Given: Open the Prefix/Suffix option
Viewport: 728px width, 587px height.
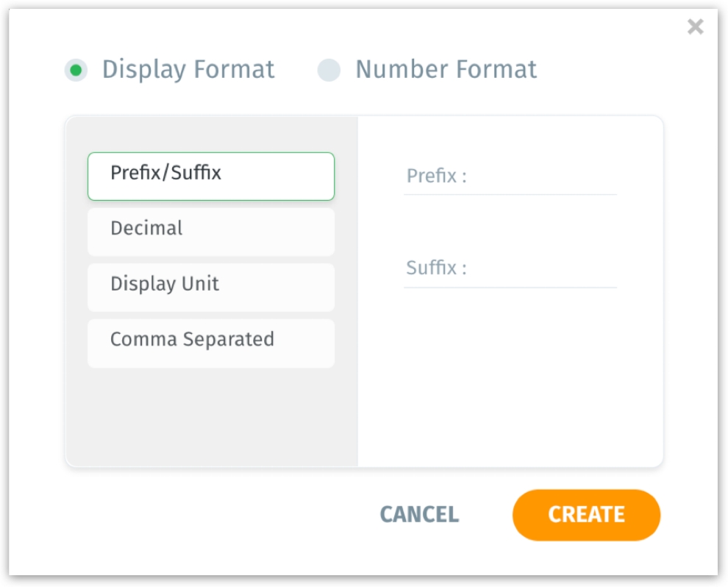Looking at the screenshot, I should [x=211, y=176].
